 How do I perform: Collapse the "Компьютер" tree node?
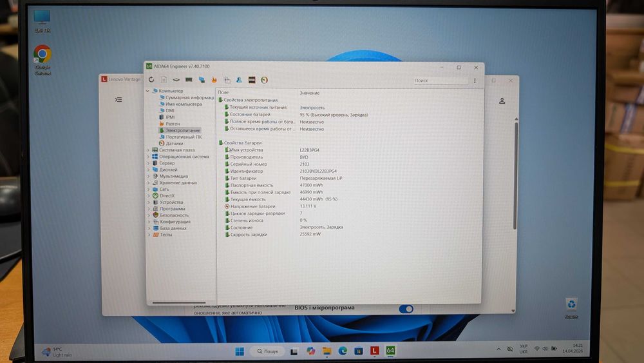click(148, 91)
